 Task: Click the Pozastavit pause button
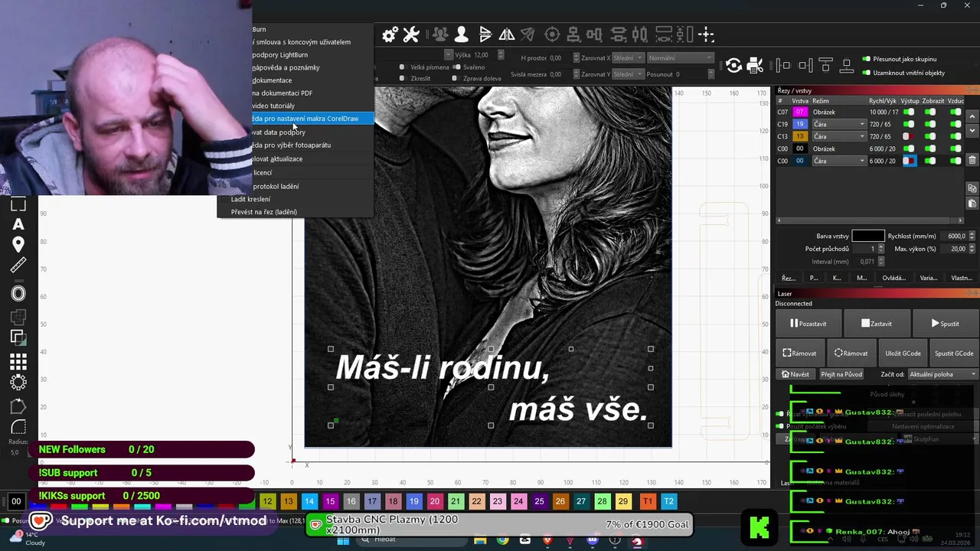[808, 324]
